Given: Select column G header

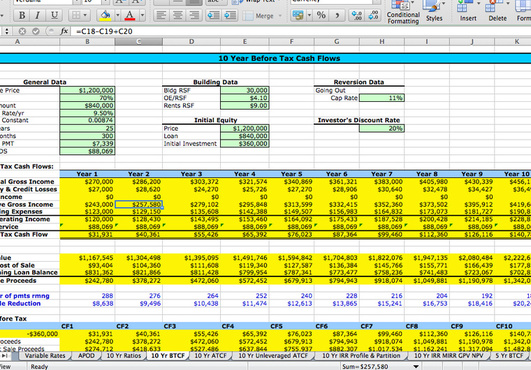Looking at the screenshot, I should (x=337, y=42).
